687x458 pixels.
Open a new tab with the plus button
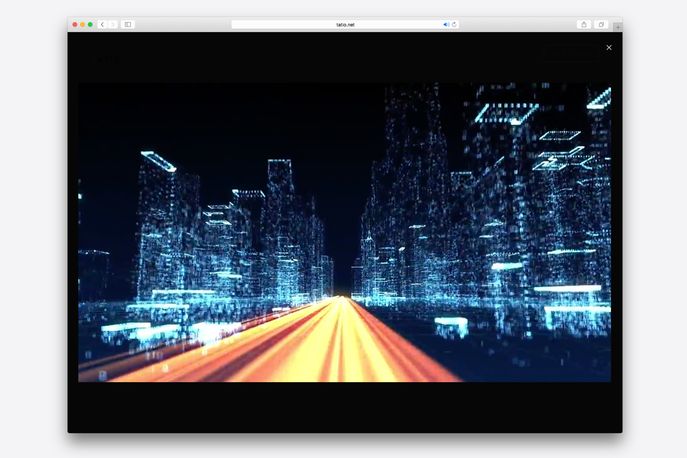(617, 27)
